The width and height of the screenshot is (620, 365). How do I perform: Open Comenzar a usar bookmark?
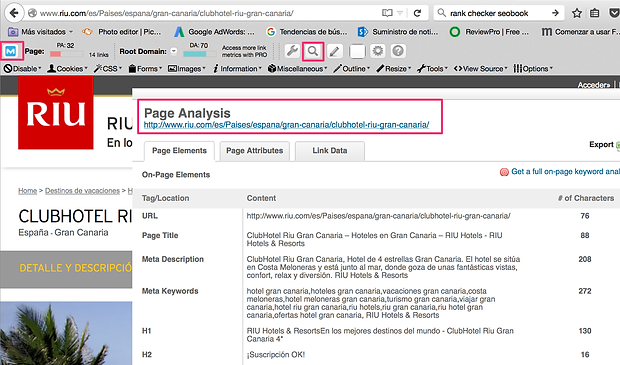click(x=580, y=32)
